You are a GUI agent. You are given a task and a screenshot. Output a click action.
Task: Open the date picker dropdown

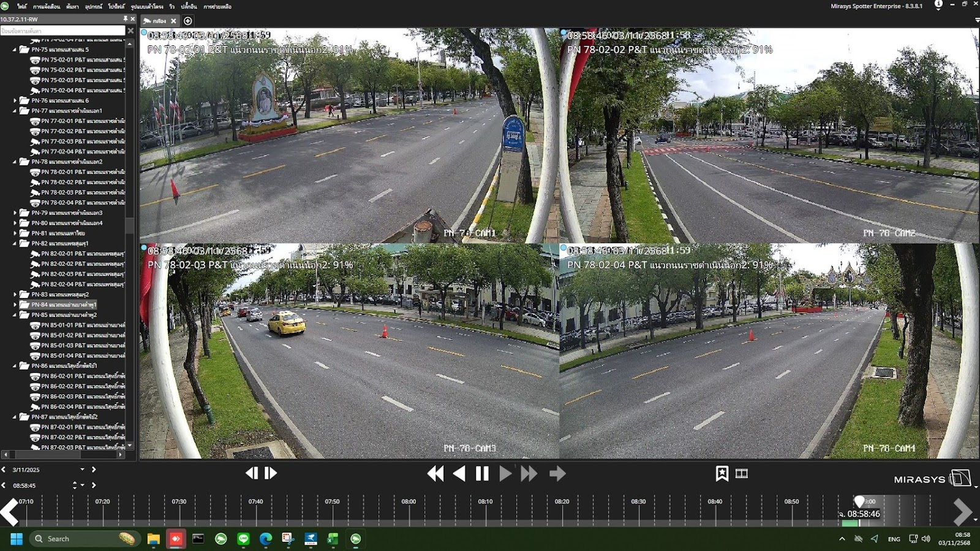82,470
